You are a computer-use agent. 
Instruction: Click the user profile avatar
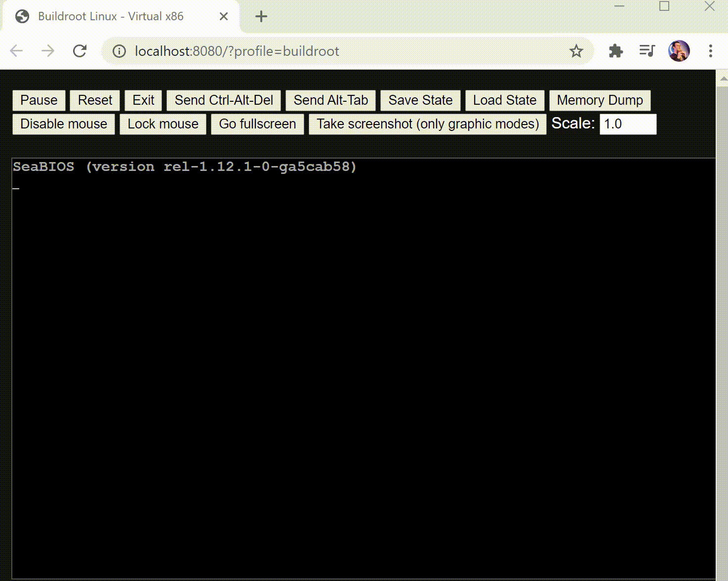(679, 51)
